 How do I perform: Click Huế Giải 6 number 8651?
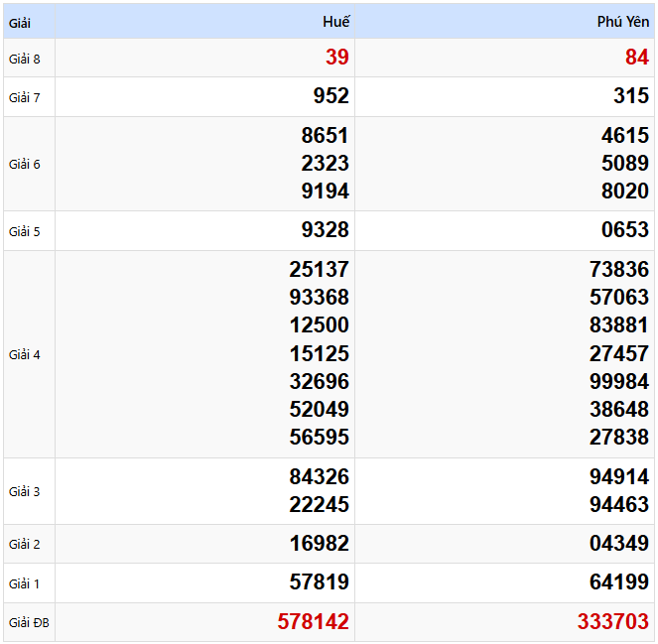tap(325, 136)
